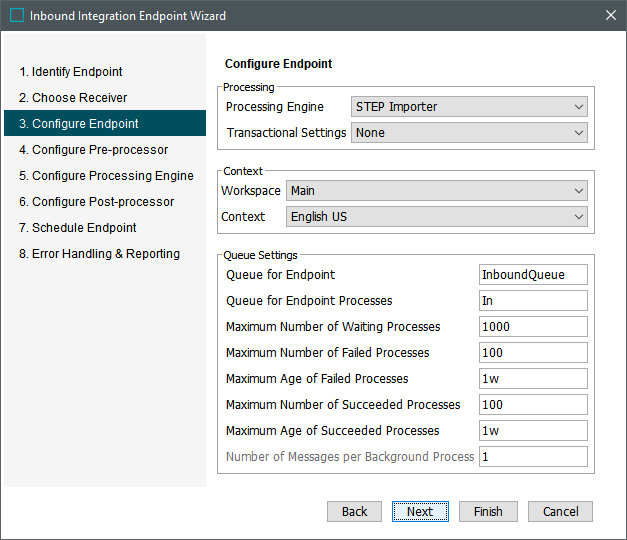Focus the Maximum Number of Waiting Processes field
The width and height of the screenshot is (627, 540).
pos(533,327)
